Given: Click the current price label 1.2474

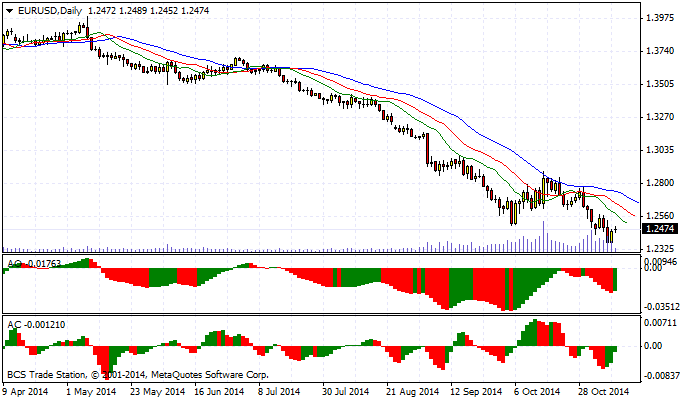Looking at the screenshot, I should coord(660,229).
